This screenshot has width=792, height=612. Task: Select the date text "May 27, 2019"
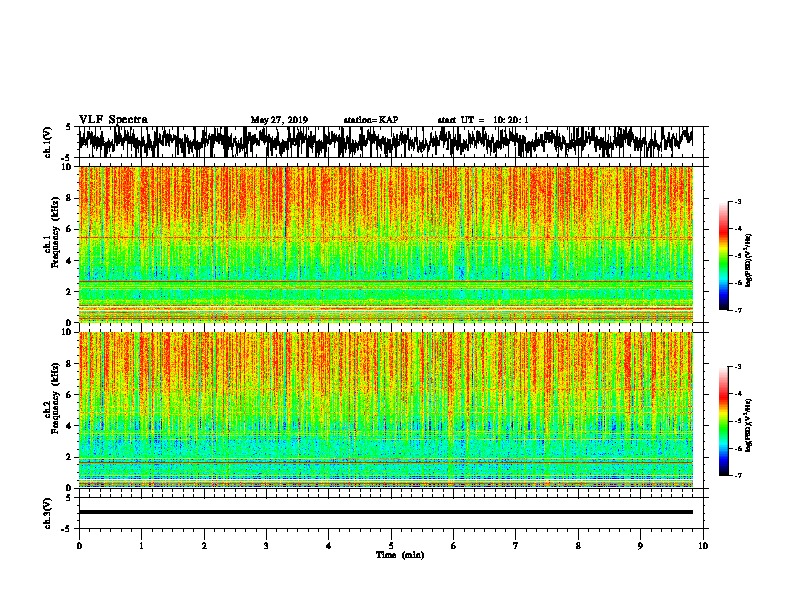(279, 120)
